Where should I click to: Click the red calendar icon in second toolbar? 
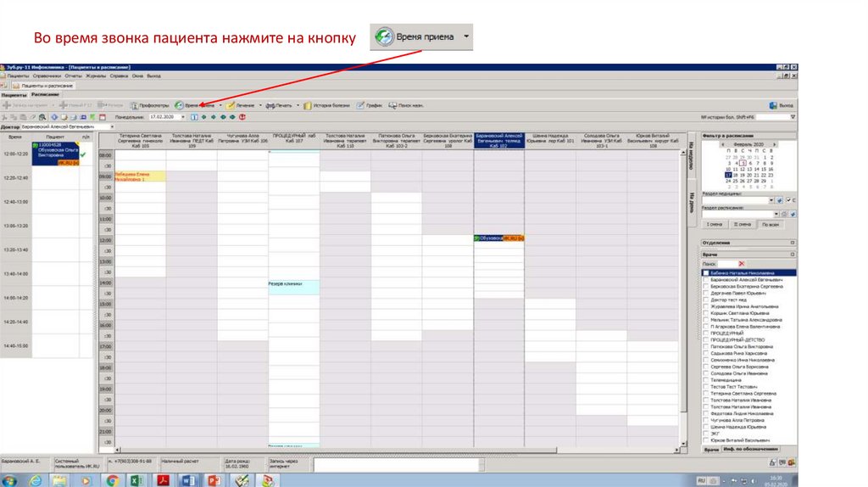(102, 117)
